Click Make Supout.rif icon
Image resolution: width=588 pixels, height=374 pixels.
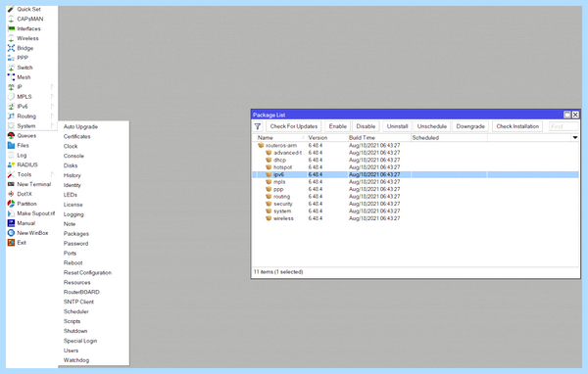tap(11, 213)
